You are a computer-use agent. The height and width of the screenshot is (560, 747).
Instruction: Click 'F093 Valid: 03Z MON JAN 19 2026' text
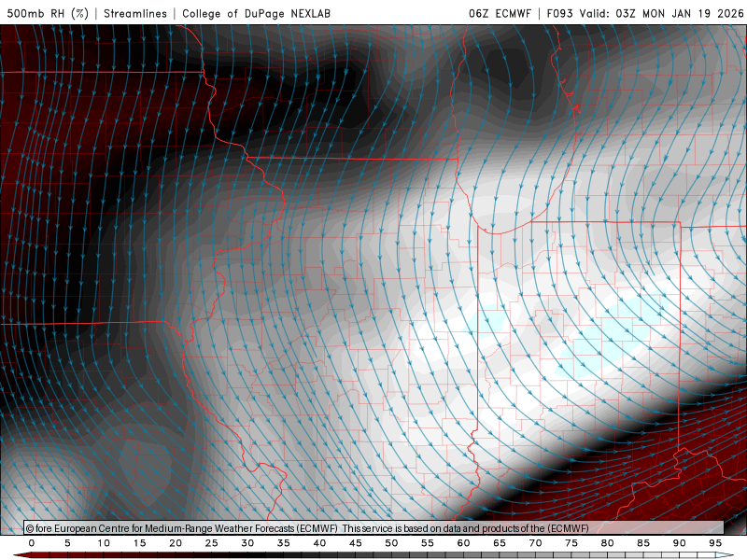(645, 13)
